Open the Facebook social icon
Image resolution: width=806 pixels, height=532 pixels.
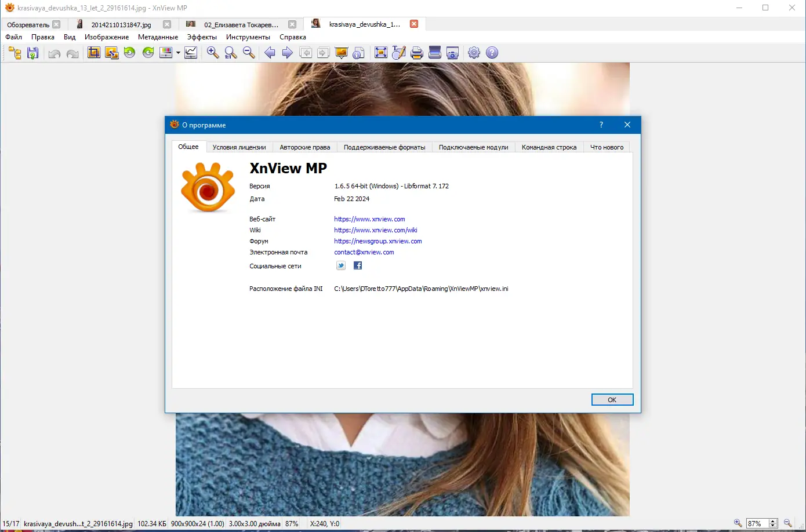point(358,265)
